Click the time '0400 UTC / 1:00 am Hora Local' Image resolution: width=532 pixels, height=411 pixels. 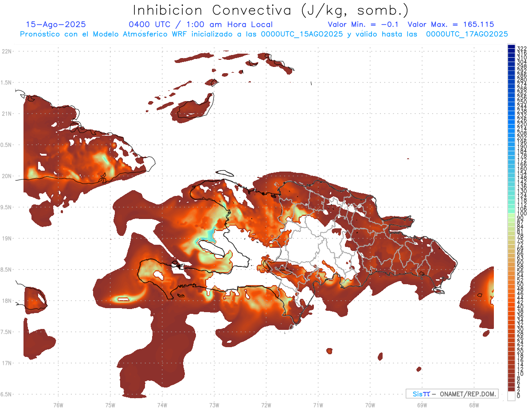(x=200, y=24)
